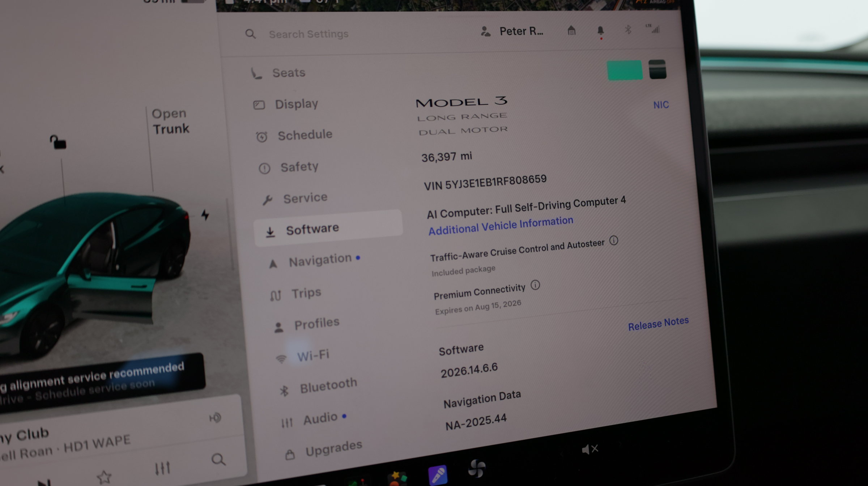Tap the media source speaker icon
The height and width of the screenshot is (486, 868).
215,418
